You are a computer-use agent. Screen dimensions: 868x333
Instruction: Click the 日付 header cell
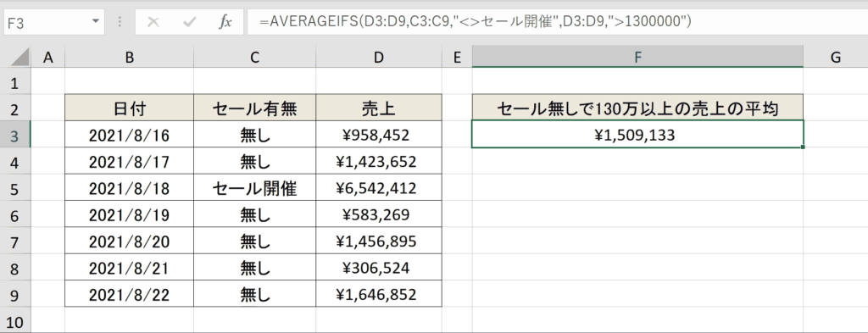(129, 108)
